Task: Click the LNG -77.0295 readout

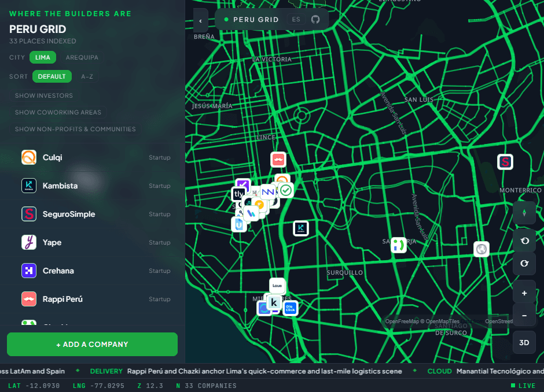Action: (x=98, y=386)
